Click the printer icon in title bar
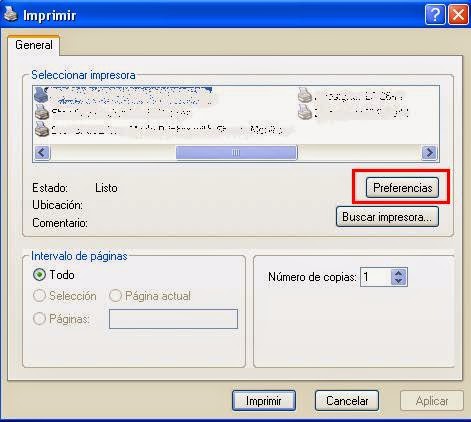 click(x=11, y=14)
